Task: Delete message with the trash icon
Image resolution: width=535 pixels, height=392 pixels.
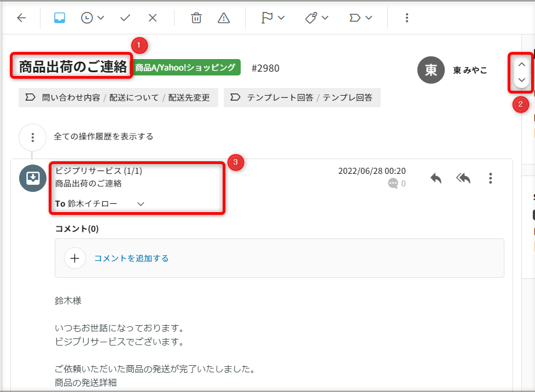Action: [196, 17]
